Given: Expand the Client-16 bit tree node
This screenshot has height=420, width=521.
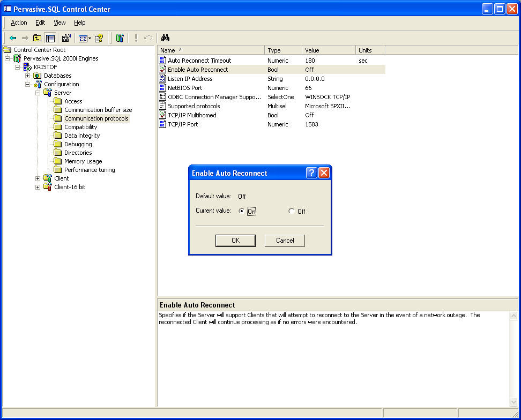Looking at the screenshot, I should [x=38, y=187].
